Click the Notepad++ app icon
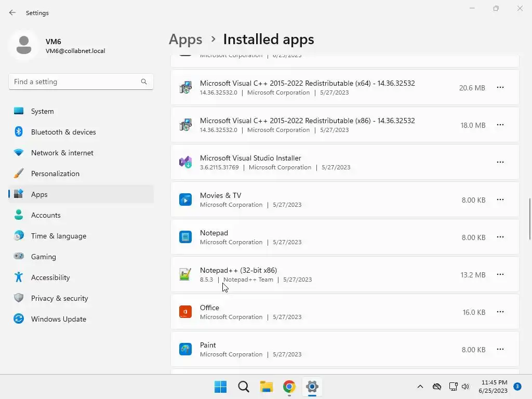Viewport: 532px width, 399px height. tap(185, 274)
